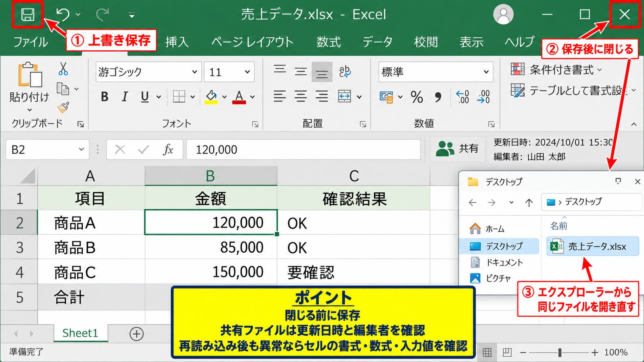The height and width of the screenshot is (362, 644).
Task: Open the ファイル tab
Action: [30, 42]
